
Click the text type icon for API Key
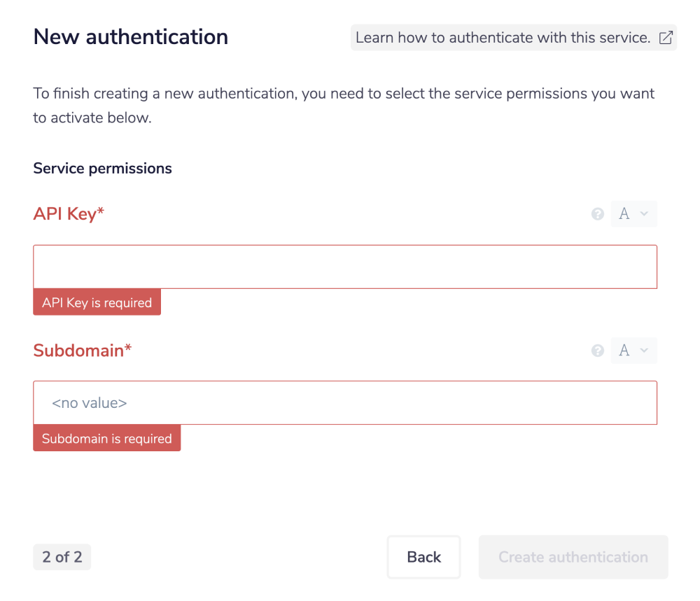625,213
